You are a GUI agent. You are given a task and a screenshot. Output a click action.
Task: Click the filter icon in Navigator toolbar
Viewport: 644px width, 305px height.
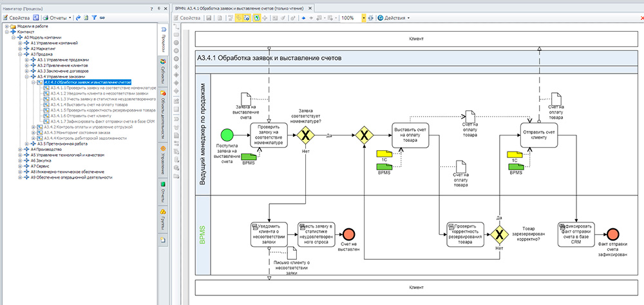pos(93,18)
